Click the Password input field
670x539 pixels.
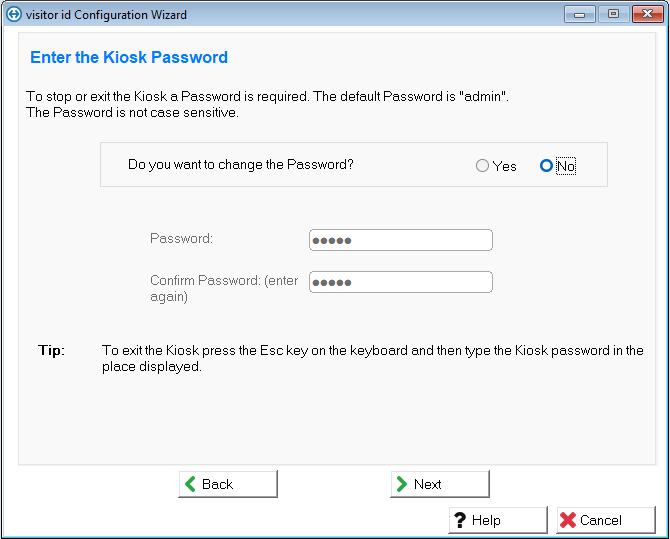coord(401,240)
